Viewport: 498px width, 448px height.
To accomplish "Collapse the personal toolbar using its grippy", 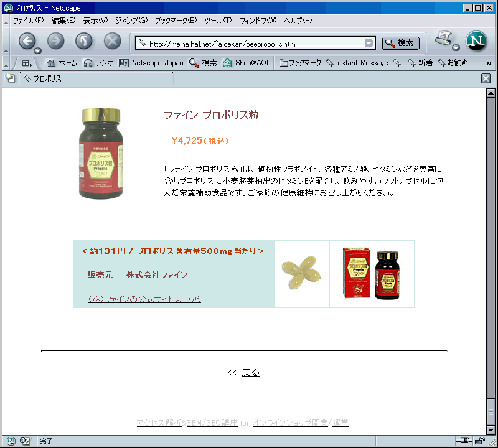I will 6,63.
